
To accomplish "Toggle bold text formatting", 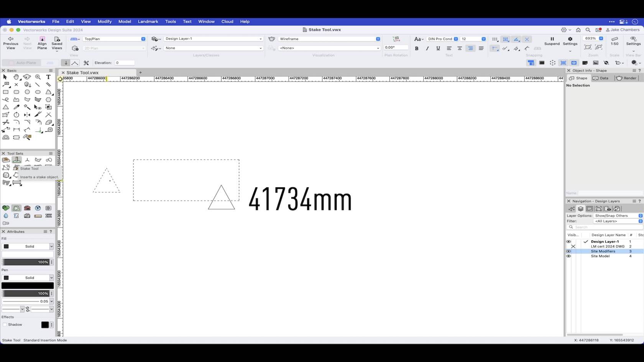I will pos(417,48).
